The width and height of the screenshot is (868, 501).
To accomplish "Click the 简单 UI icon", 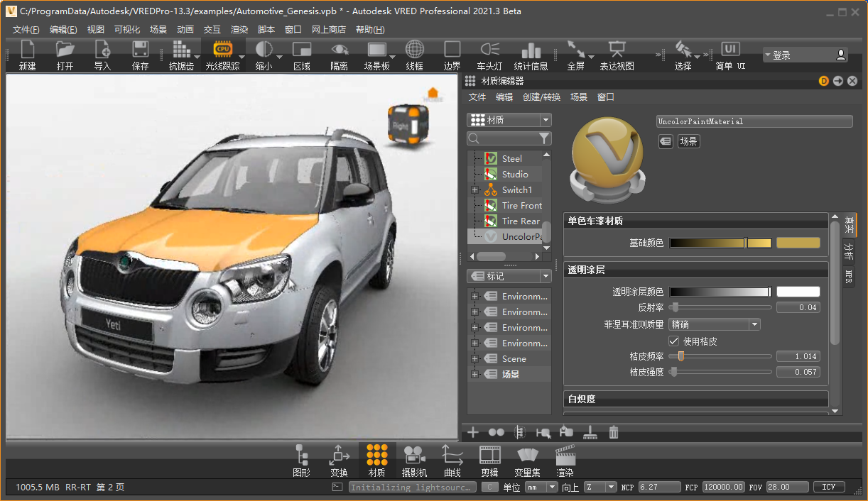I will pyautogui.click(x=730, y=50).
